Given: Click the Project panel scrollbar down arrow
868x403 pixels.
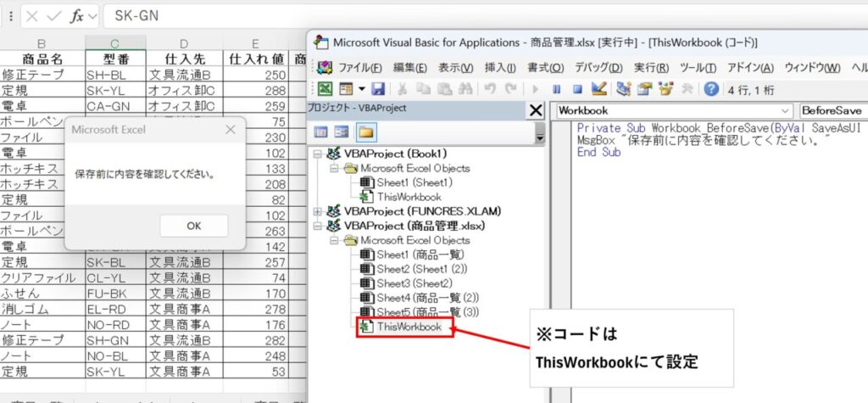Looking at the screenshot, I should click(x=540, y=138).
